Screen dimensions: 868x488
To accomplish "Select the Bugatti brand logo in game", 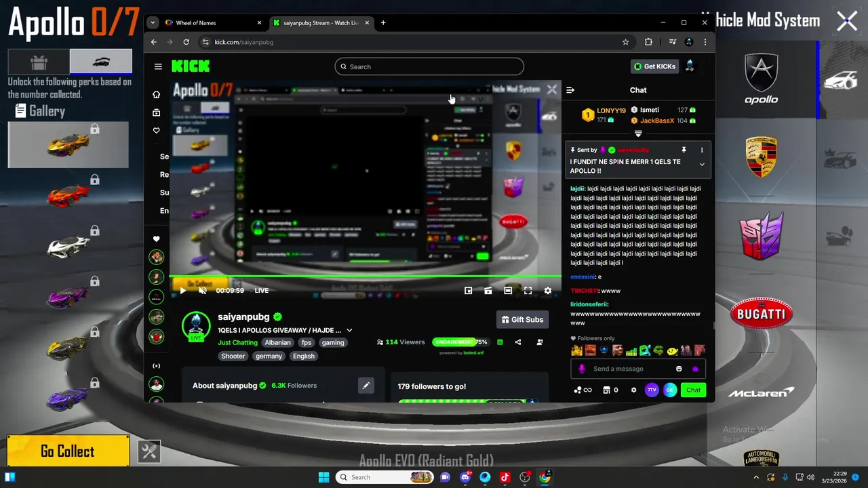I will 761,314.
